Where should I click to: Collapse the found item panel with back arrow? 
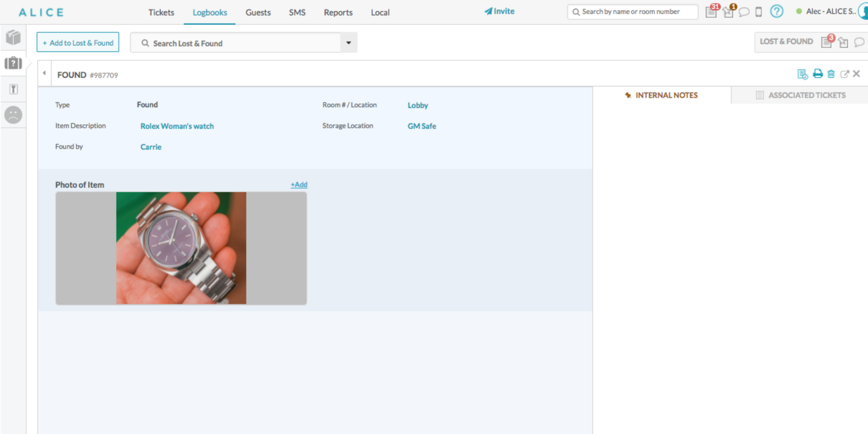pos(44,73)
